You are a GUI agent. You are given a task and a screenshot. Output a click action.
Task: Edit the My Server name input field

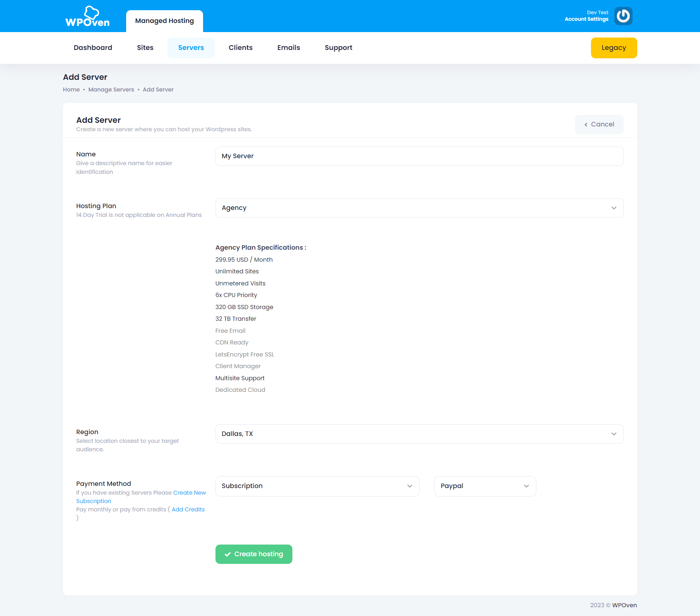tap(419, 156)
